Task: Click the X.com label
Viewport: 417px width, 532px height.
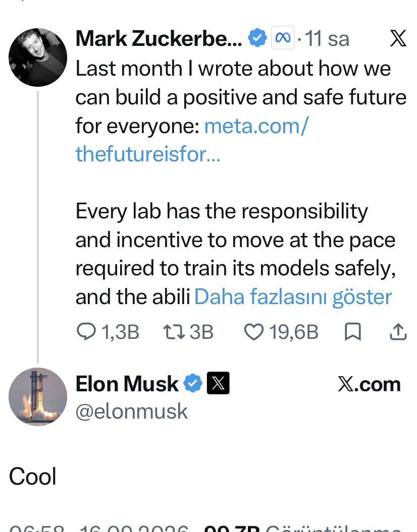Action: tap(370, 384)
